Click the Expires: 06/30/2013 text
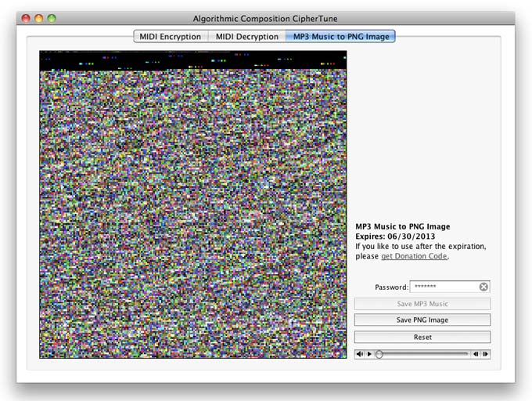This screenshot has height=401, width=532. pyautogui.click(x=395, y=237)
